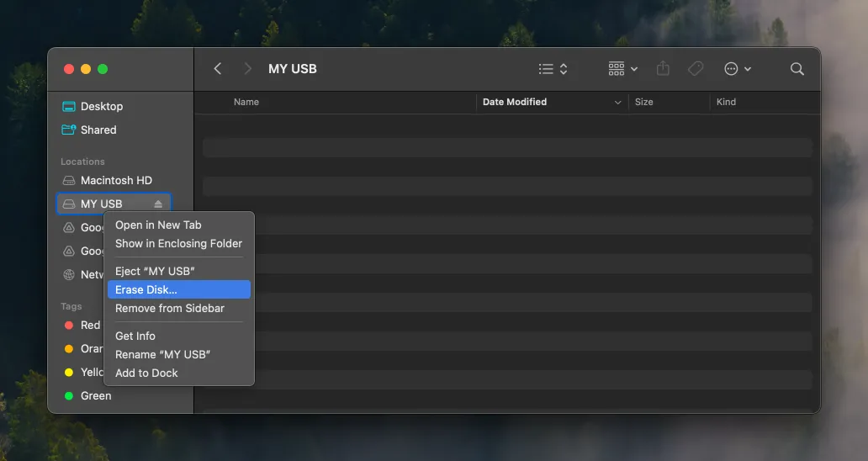Go back with the left chevron

click(218, 69)
